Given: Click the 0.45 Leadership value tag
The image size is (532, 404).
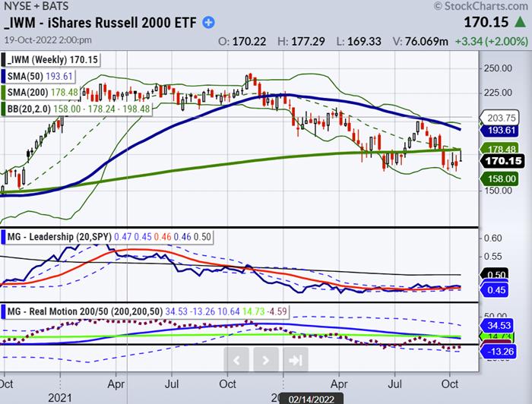Looking at the screenshot, I should [x=497, y=289].
